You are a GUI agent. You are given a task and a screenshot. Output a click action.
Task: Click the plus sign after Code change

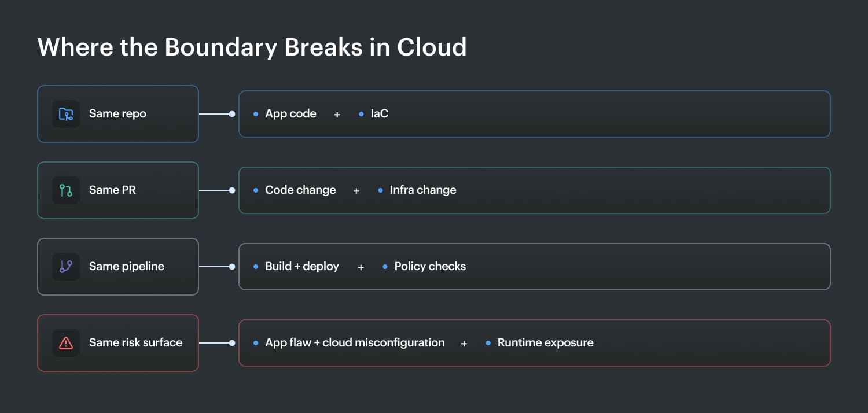pos(356,191)
